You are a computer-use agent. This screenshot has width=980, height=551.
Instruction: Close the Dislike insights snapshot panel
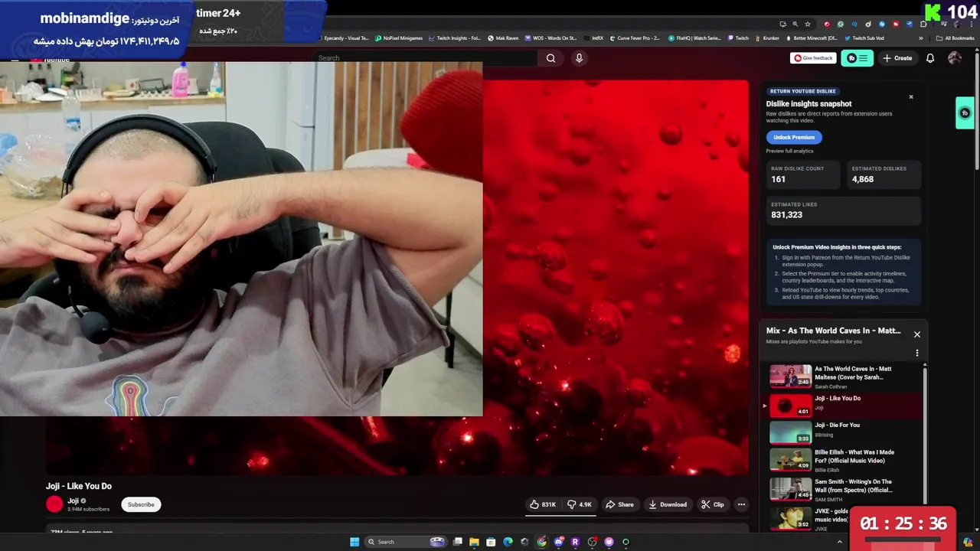tap(911, 97)
